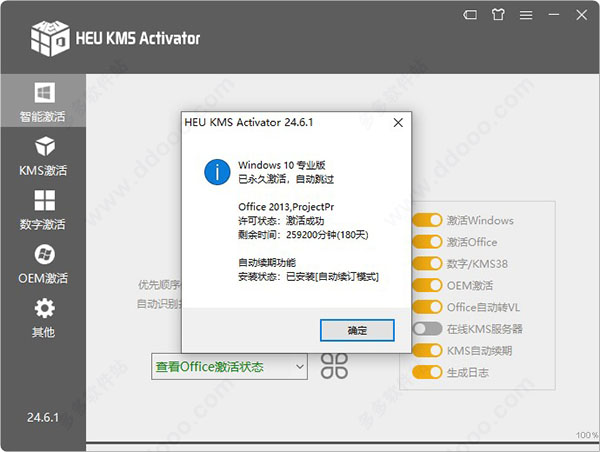
Task: Switch to the KMS激活 sidebar tab
Action: tap(43, 156)
